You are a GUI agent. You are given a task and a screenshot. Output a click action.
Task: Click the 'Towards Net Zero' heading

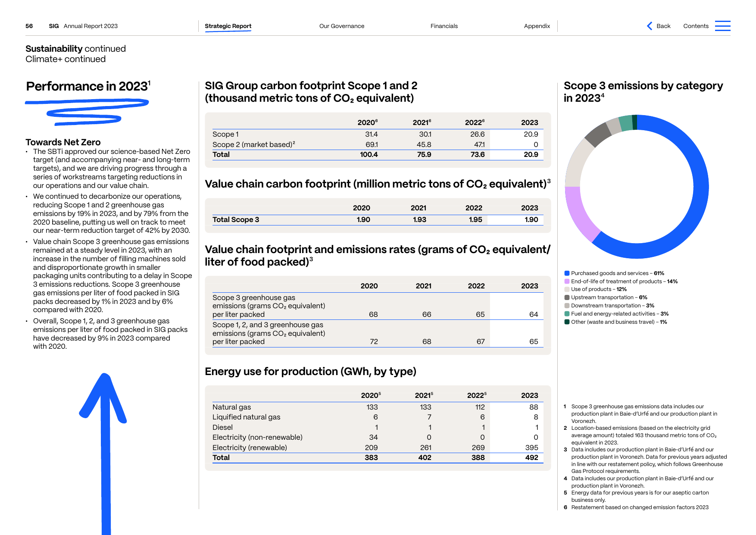(63, 142)
